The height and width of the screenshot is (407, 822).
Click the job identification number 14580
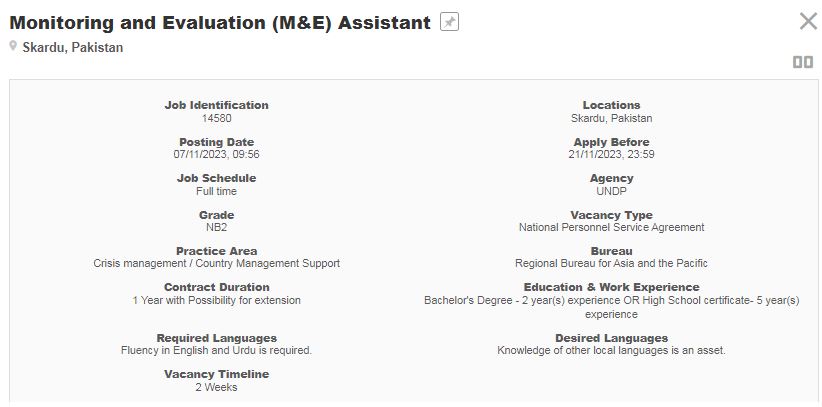pyautogui.click(x=216, y=118)
